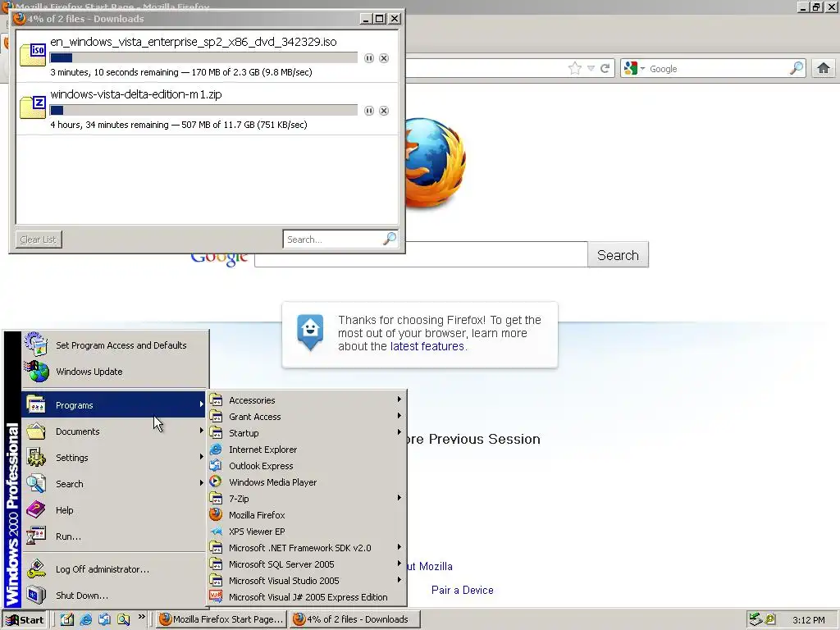Follow the latest features link

pos(427,346)
